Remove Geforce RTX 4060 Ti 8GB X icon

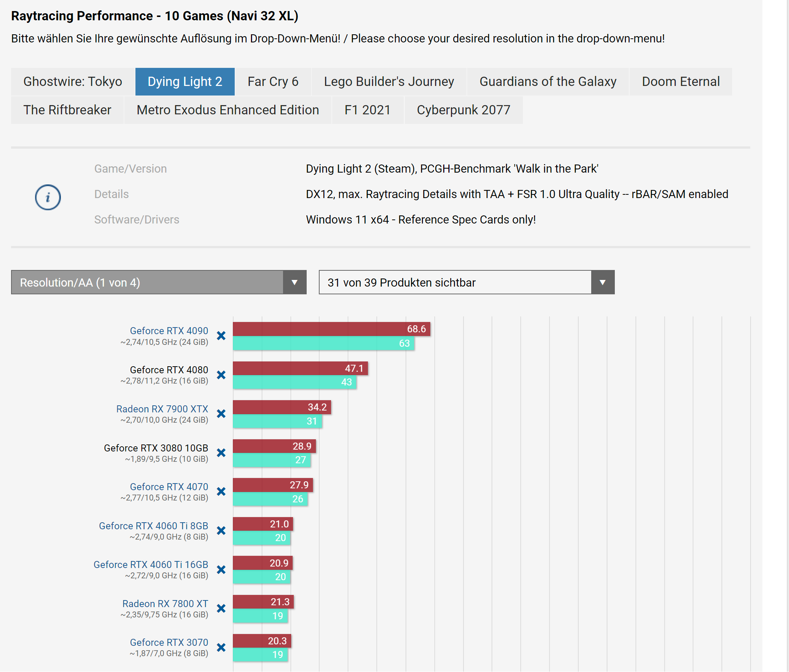click(x=221, y=531)
